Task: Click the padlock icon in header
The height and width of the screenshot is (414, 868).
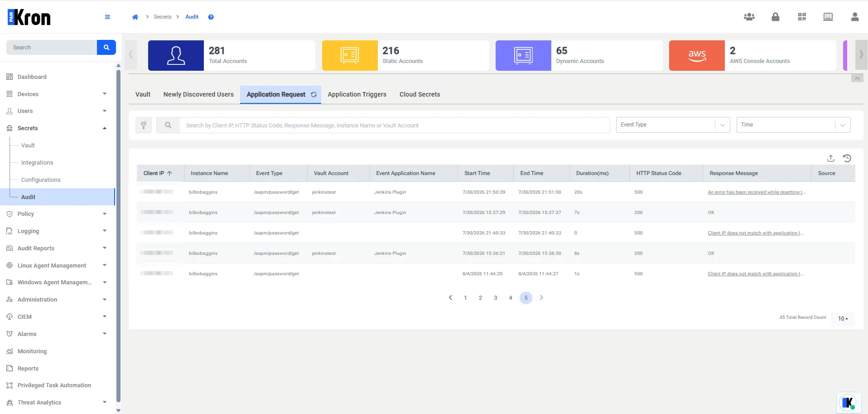Action: [776, 17]
